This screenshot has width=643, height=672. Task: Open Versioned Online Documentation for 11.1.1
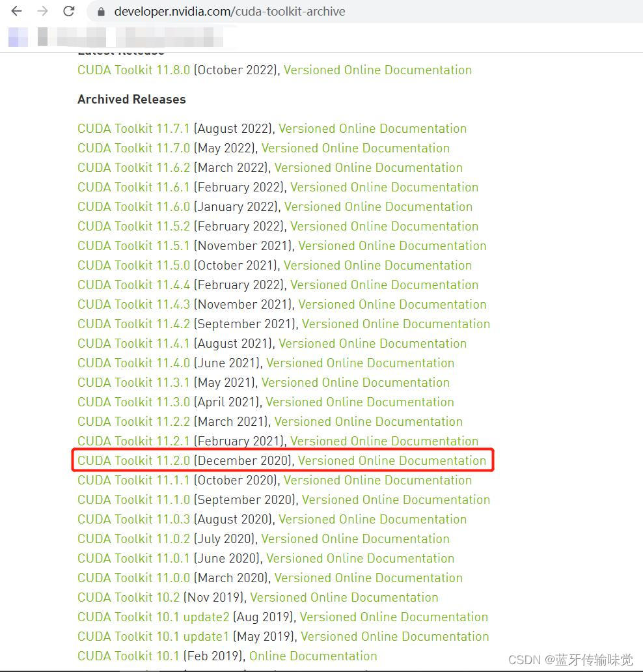378,481
